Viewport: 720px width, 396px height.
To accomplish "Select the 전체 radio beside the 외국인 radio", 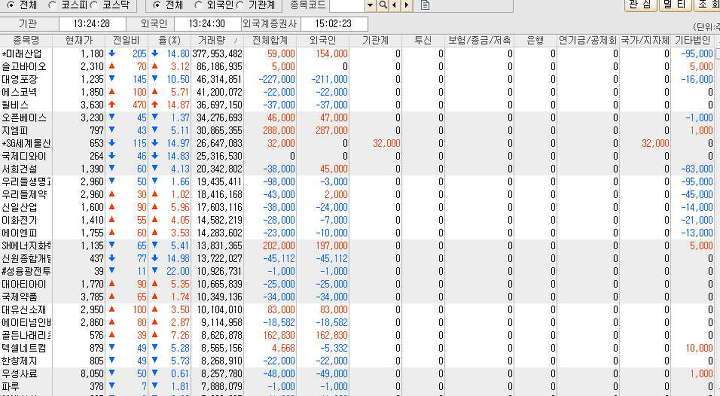I will [157, 5].
